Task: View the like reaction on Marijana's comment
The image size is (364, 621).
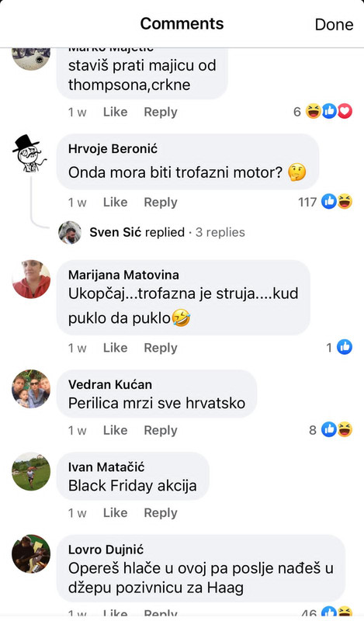Action: 339,347
